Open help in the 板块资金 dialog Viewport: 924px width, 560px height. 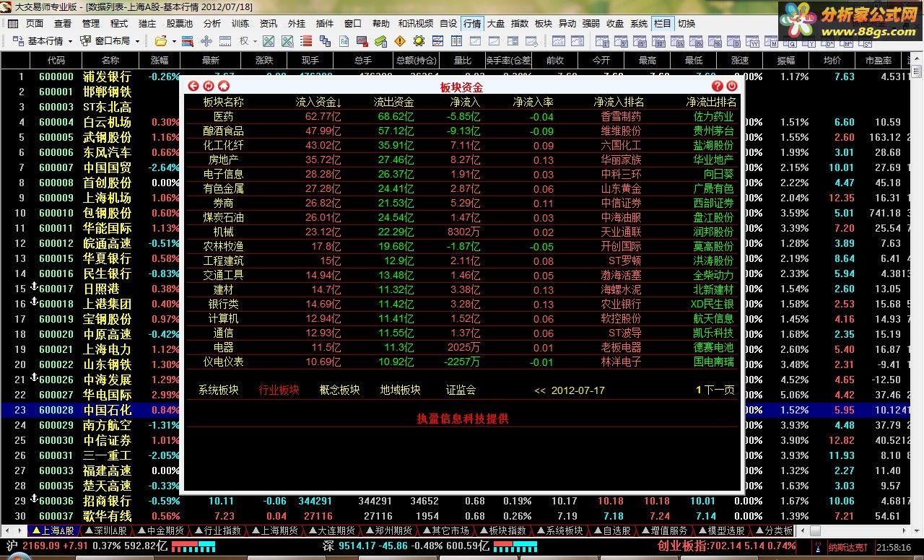[718, 86]
